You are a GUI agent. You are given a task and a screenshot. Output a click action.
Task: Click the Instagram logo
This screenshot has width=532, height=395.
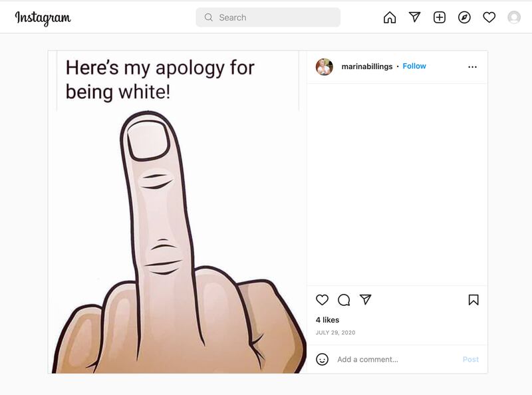pyautogui.click(x=43, y=18)
